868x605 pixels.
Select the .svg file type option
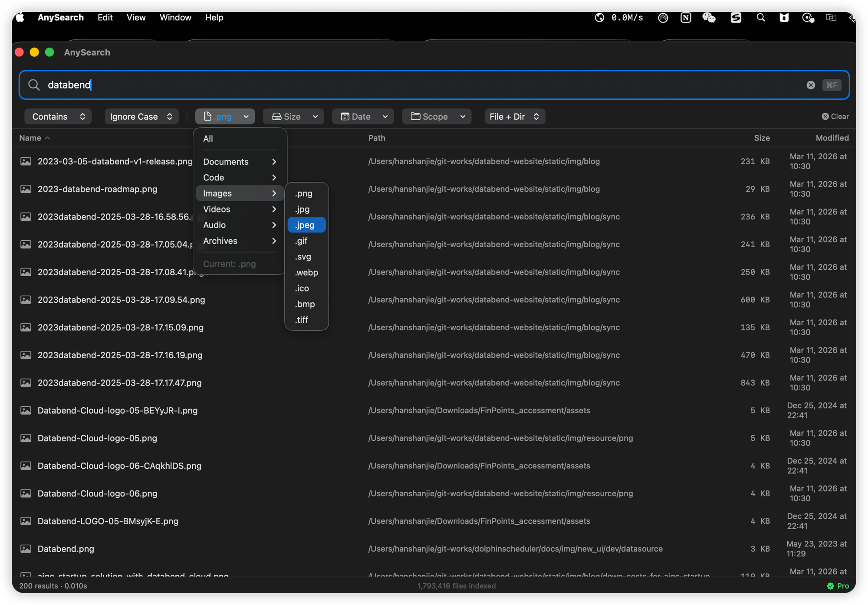303,257
